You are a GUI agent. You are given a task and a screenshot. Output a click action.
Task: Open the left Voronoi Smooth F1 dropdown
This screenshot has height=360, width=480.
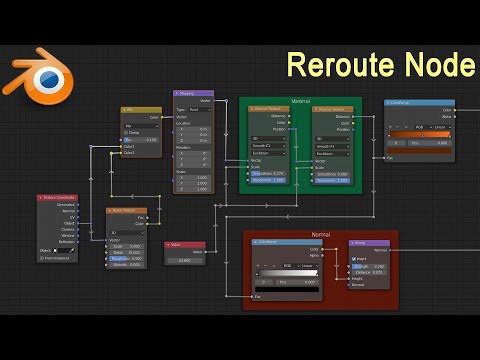[268, 146]
